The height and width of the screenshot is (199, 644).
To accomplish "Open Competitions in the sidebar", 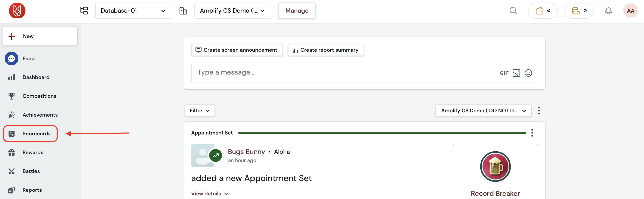I will (x=39, y=96).
